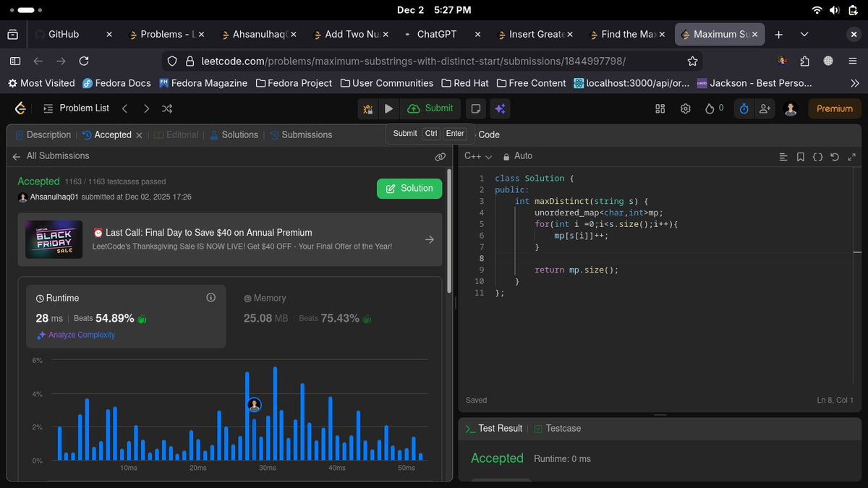Switch to the Submissions tab
Image resolution: width=868 pixels, height=488 pixels.
pos(301,134)
